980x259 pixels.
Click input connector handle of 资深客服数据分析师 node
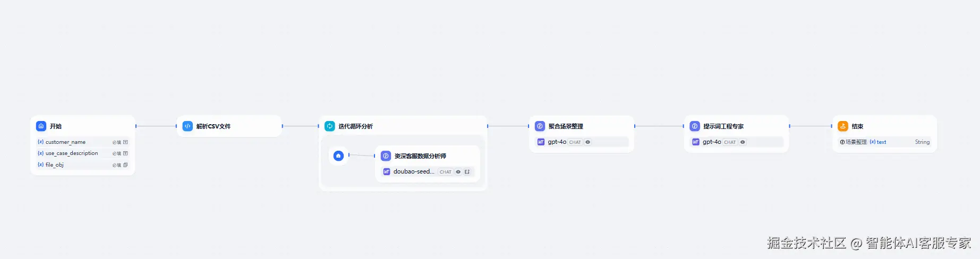374,156
